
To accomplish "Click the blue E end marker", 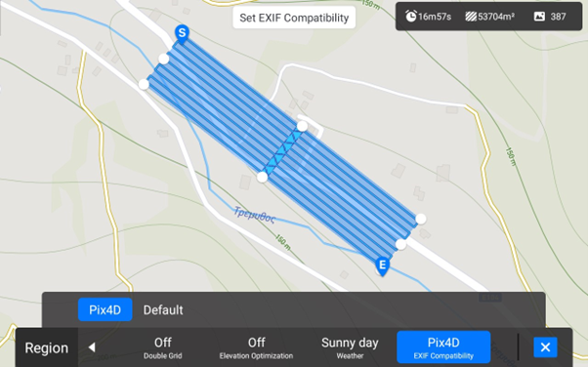I will pos(382,266).
